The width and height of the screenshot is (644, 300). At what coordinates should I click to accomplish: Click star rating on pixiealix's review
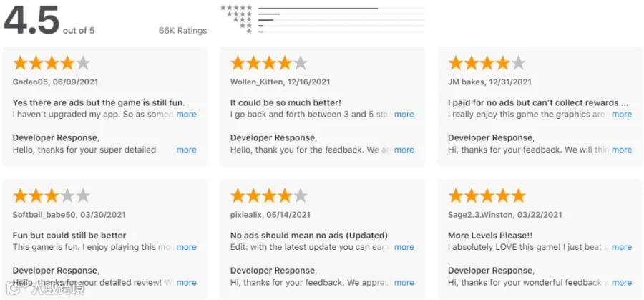pyautogui.click(x=269, y=196)
